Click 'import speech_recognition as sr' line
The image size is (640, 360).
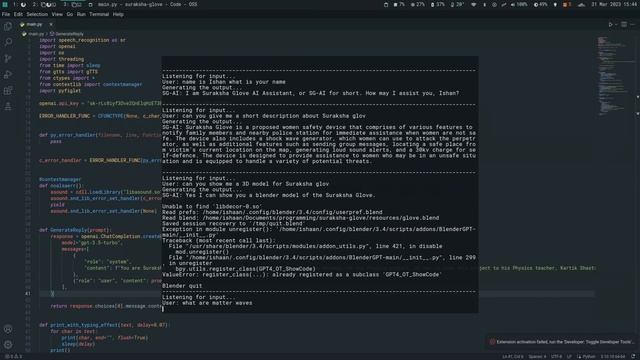click(82, 40)
